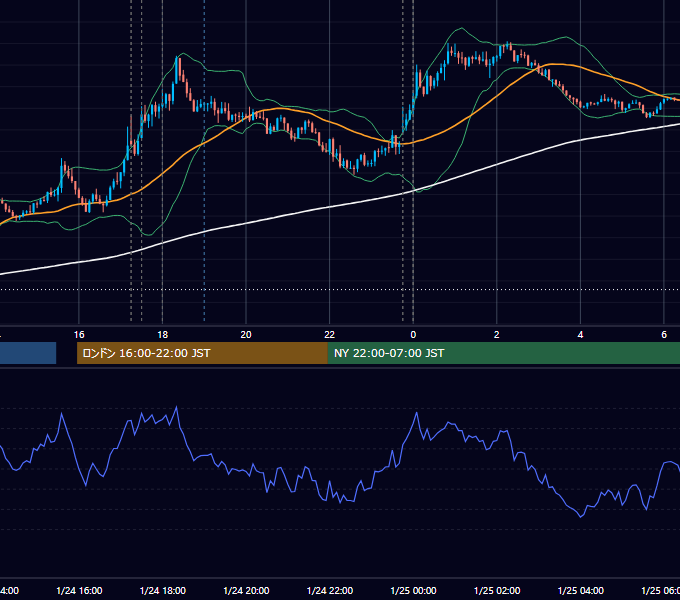Click the "18" hour label on the upper time axis
Image resolution: width=680 pixels, height=600 pixels.
coord(163,335)
